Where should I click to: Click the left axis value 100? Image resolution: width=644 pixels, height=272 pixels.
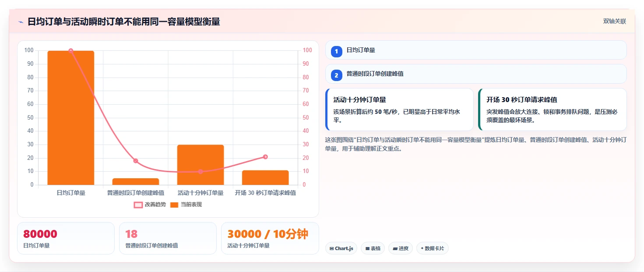tap(29, 50)
